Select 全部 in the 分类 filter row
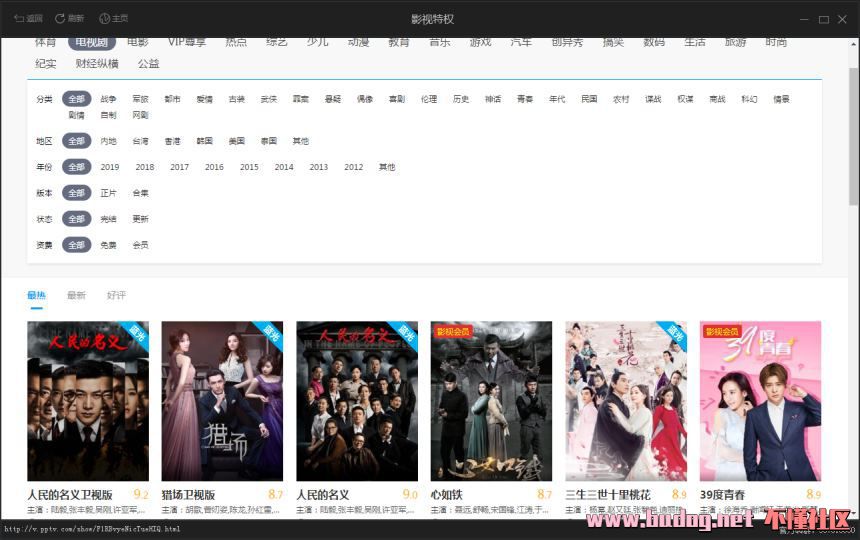 [x=76, y=99]
